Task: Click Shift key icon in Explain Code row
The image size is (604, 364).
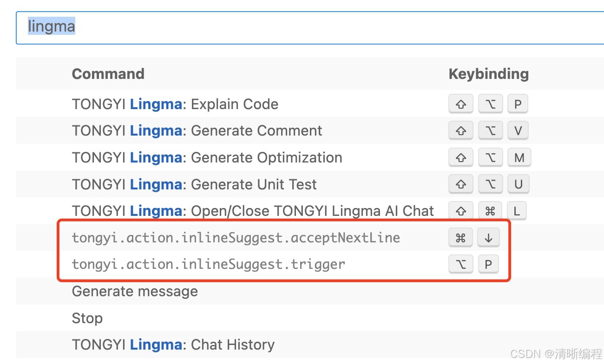Action: (x=460, y=104)
